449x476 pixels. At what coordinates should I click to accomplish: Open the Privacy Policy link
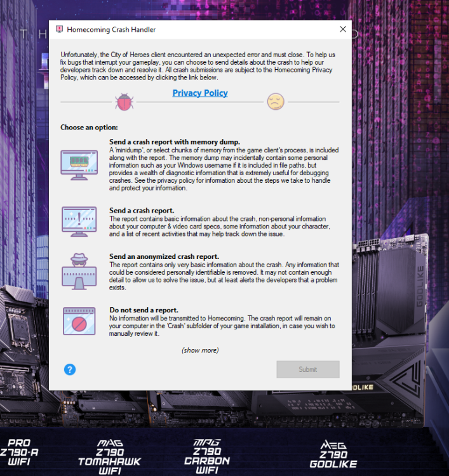tap(200, 93)
